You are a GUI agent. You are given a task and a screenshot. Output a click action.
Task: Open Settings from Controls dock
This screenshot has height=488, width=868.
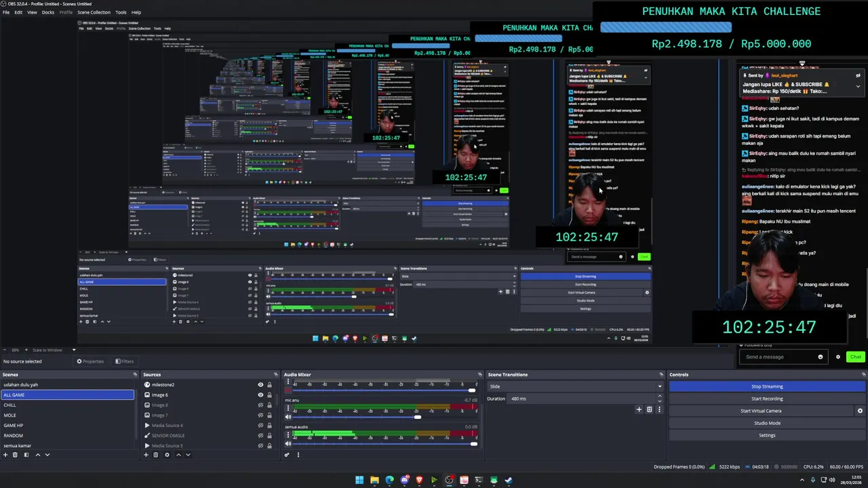pyautogui.click(x=767, y=435)
